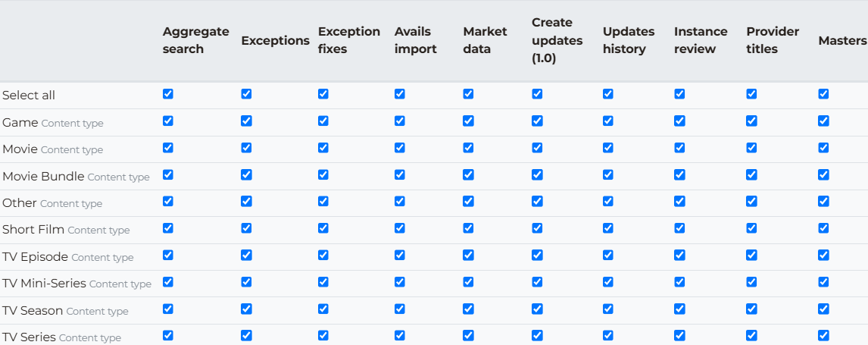868x345 pixels.
Task: Click the Aggregate search column header
Action: tap(196, 40)
